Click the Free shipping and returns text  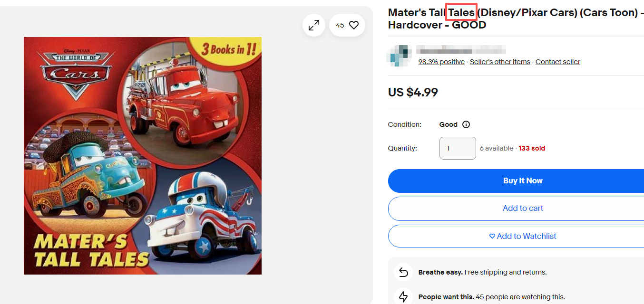(505, 272)
